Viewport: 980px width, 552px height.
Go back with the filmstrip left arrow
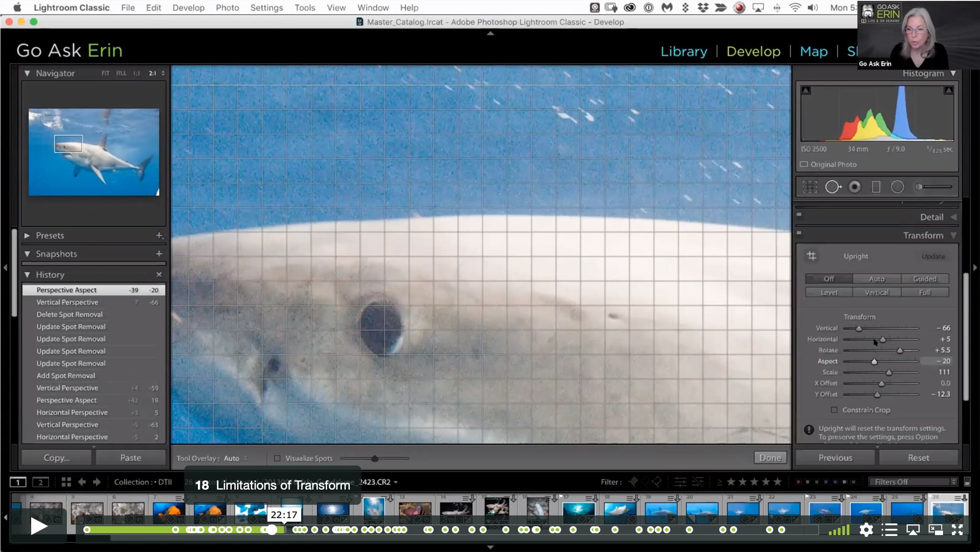(x=82, y=482)
